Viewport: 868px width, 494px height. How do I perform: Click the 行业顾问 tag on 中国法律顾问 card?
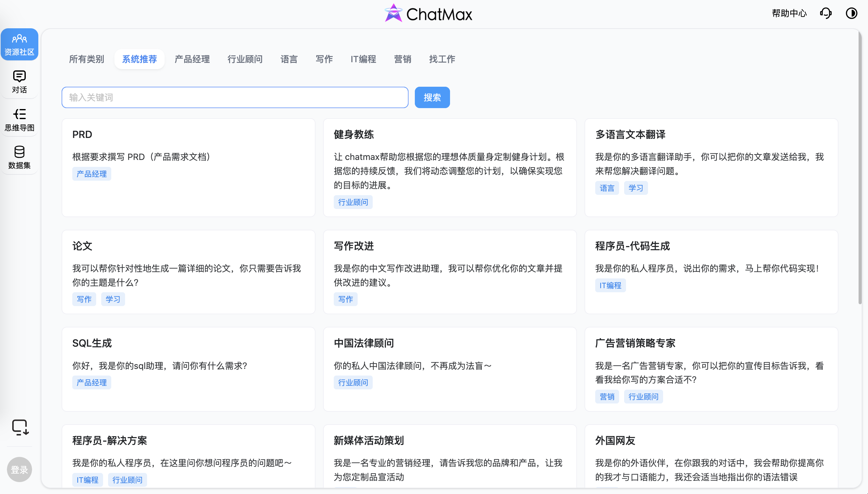tap(353, 382)
